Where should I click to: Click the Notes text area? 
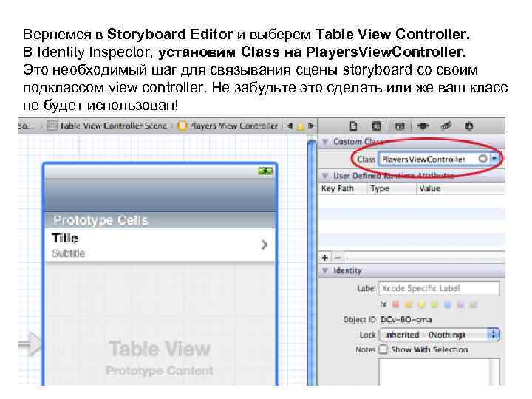[x=440, y=372]
